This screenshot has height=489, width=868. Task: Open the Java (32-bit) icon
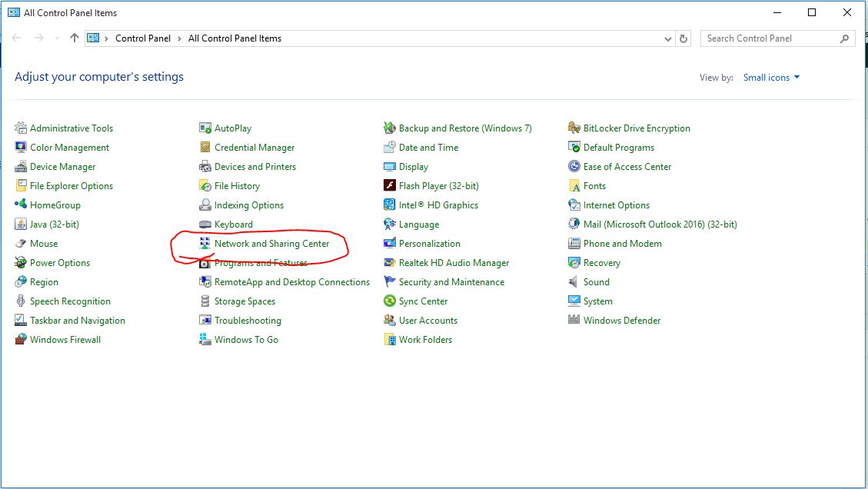(x=21, y=225)
